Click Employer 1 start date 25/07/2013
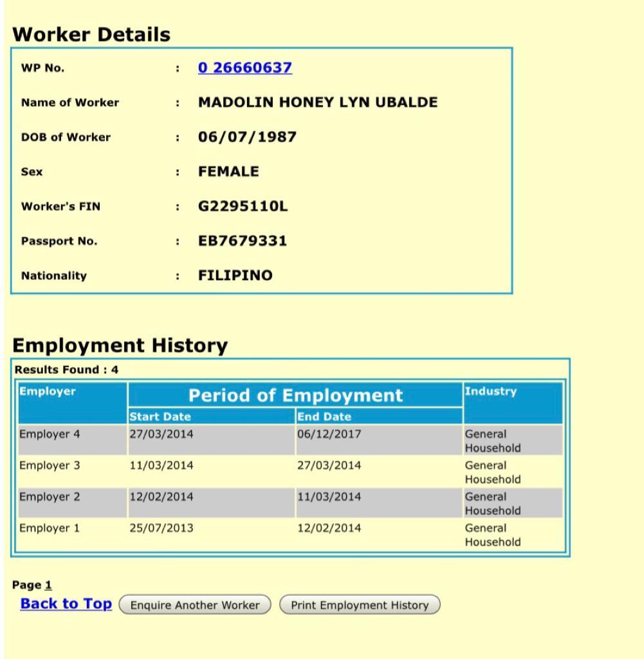Image resolution: width=644 pixels, height=659 pixels. [x=161, y=528]
